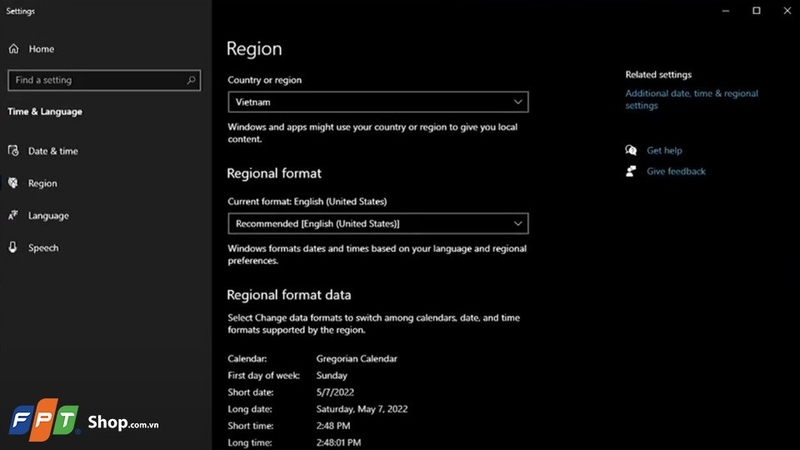Click the Language icon in sidebar
The image size is (800, 450).
13,215
